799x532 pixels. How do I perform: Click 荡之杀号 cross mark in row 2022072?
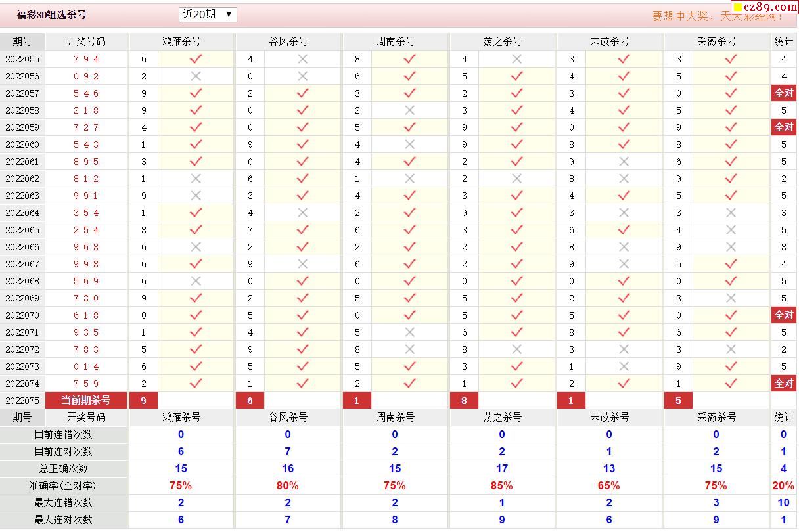pyautogui.click(x=516, y=349)
